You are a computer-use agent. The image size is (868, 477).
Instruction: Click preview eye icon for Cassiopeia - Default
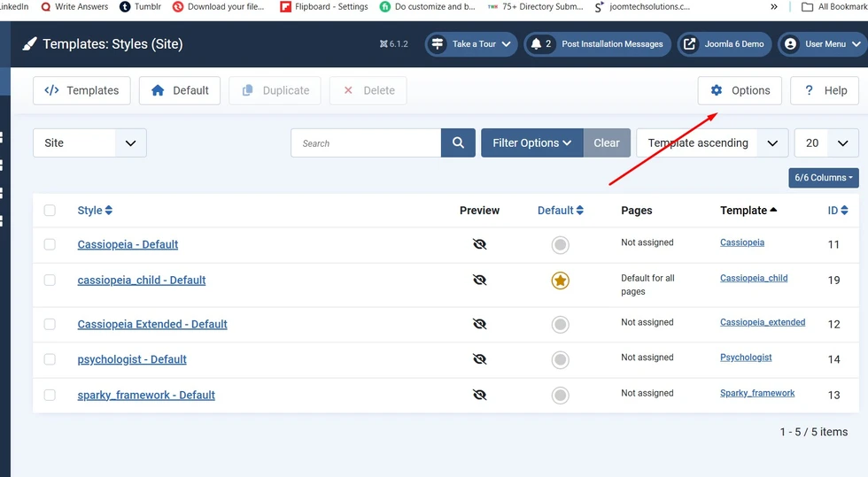[x=479, y=244]
